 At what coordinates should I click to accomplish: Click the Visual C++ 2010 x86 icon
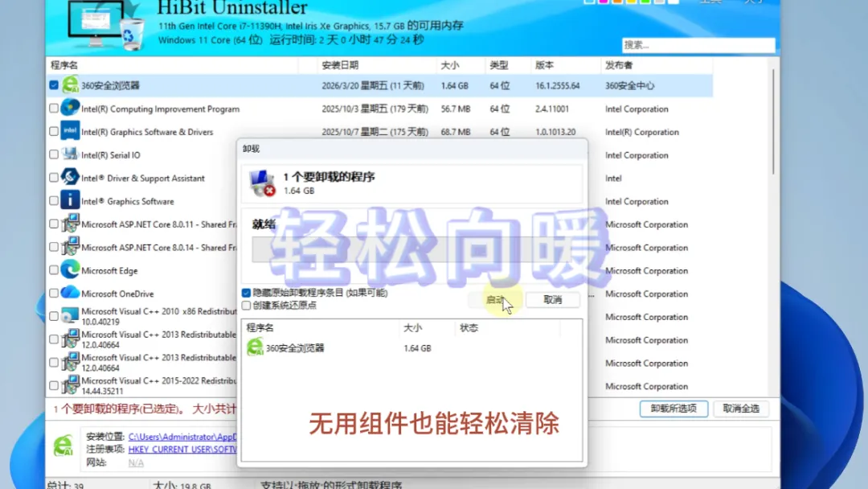70,315
